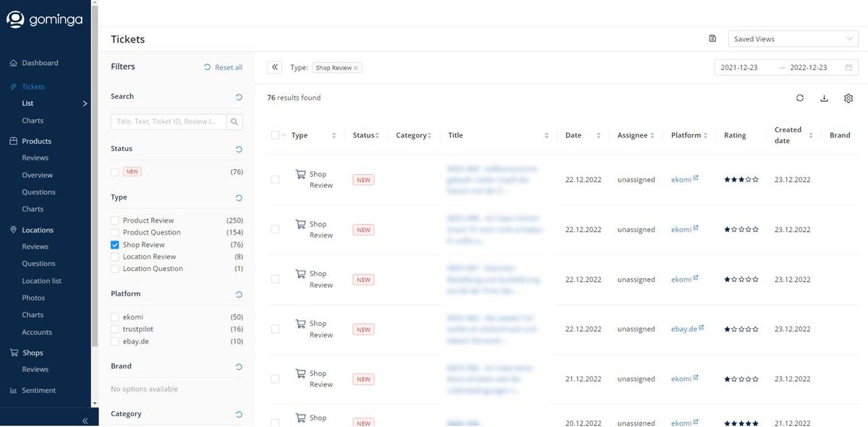The width and height of the screenshot is (868, 427).
Task: Collapse the filters panel with double chevron
Action: (x=275, y=67)
